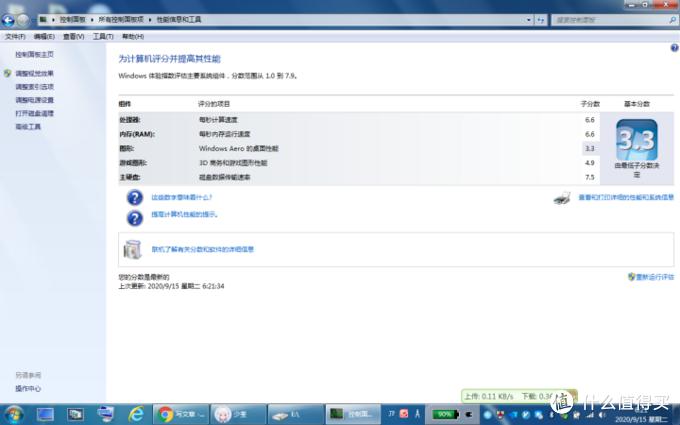Switch to the 控制面板 taskbar button

click(x=353, y=415)
